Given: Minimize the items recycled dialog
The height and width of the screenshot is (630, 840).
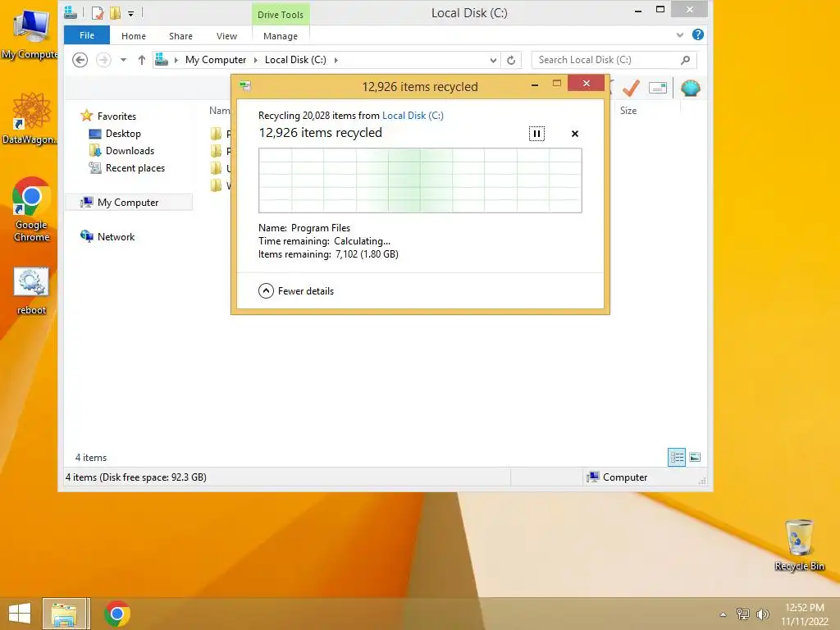Looking at the screenshot, I should click(535, 84).
